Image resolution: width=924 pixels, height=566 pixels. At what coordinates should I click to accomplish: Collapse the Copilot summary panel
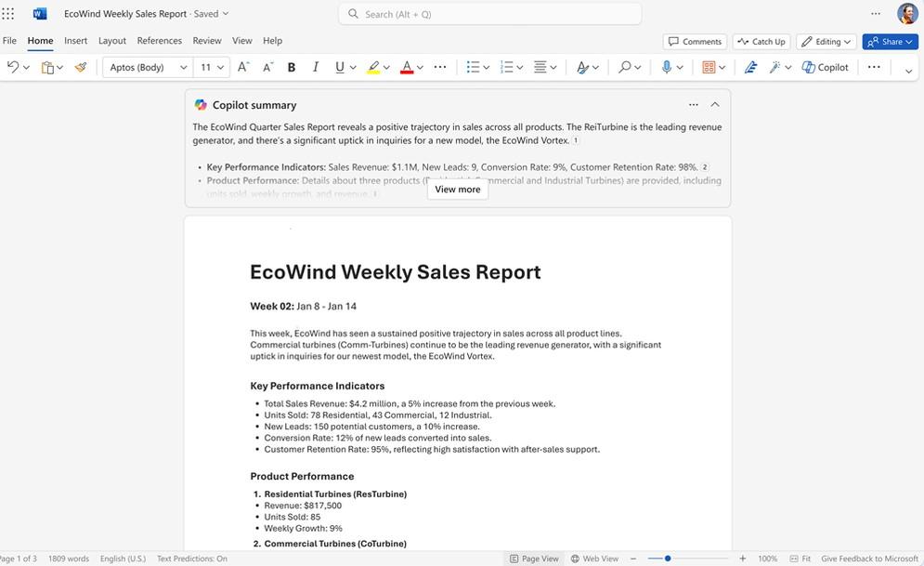tap(715, 105)
